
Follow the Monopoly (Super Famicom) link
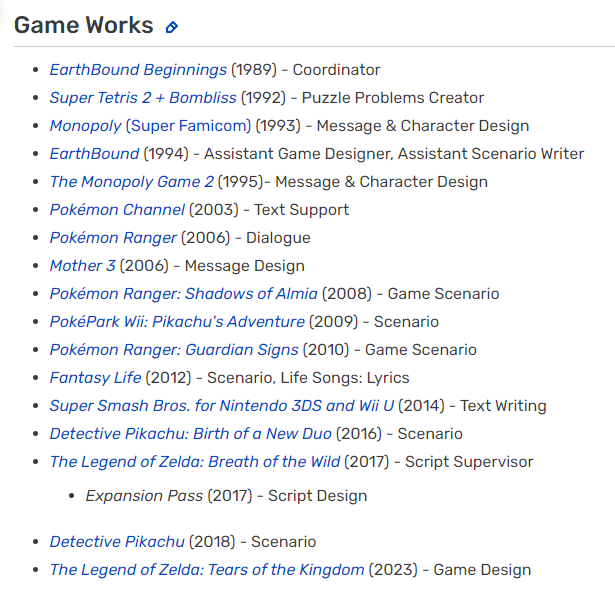[150, 126]
